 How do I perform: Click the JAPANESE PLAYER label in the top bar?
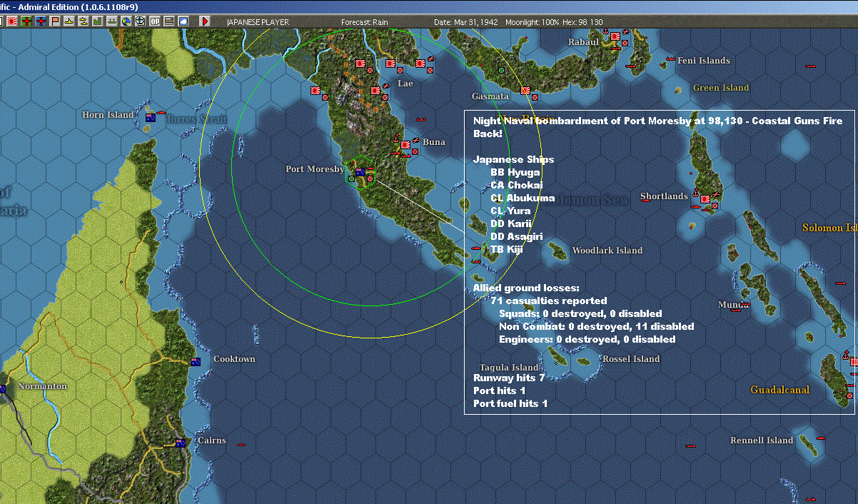(x=258, y=22)
